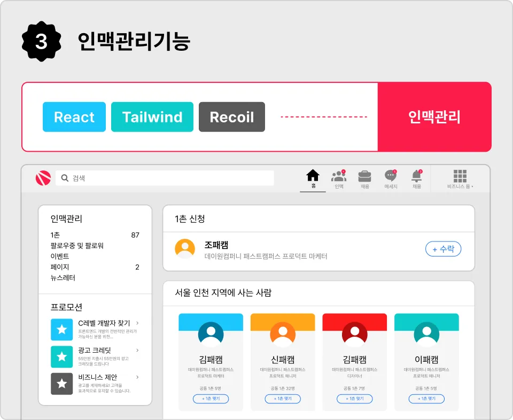Go to the 홈 house icon
Viewport: 513px width, 420px height.
click(x=313, y=176)
